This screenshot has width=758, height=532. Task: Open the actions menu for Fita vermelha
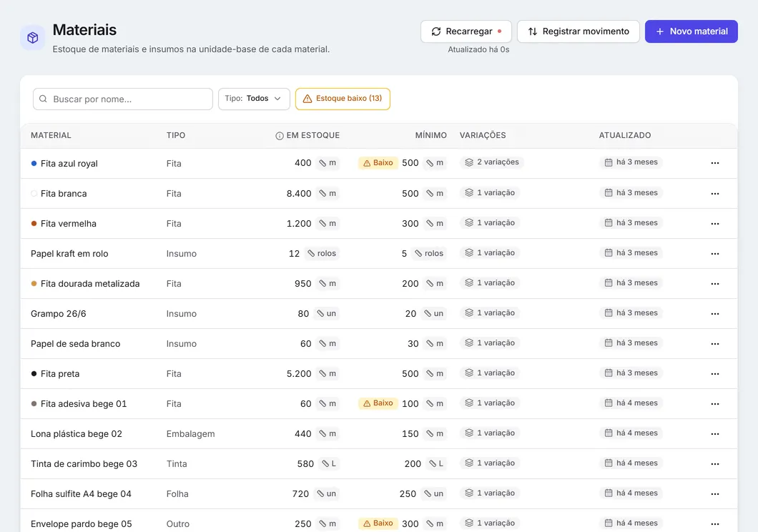(715, 224)
